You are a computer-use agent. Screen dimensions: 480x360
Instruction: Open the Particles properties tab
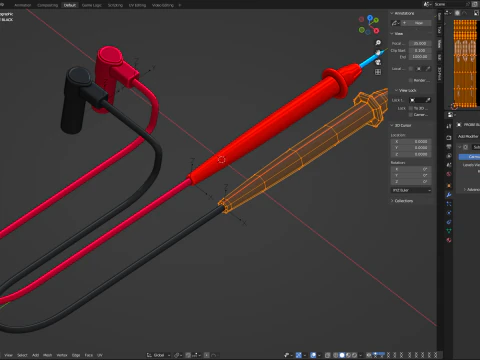[x=449, y=204]
